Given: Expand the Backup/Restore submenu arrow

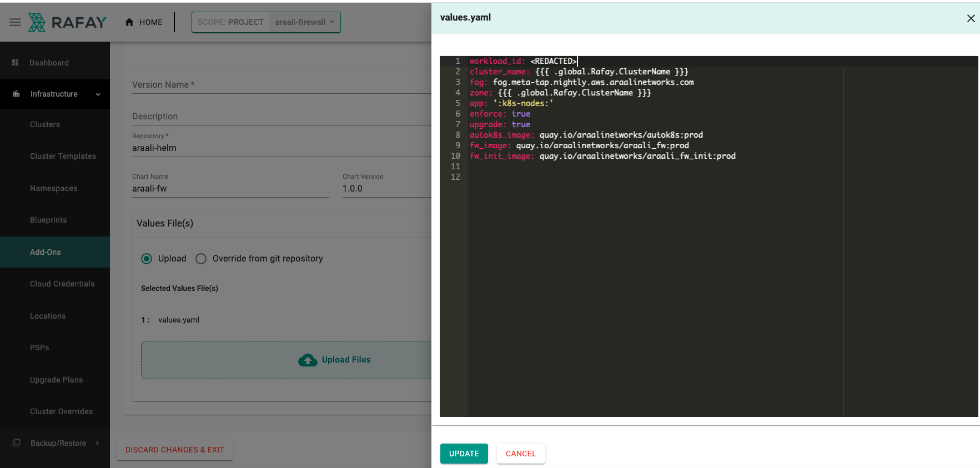Looking at the screenshot, I should click(x=98, y=443).
